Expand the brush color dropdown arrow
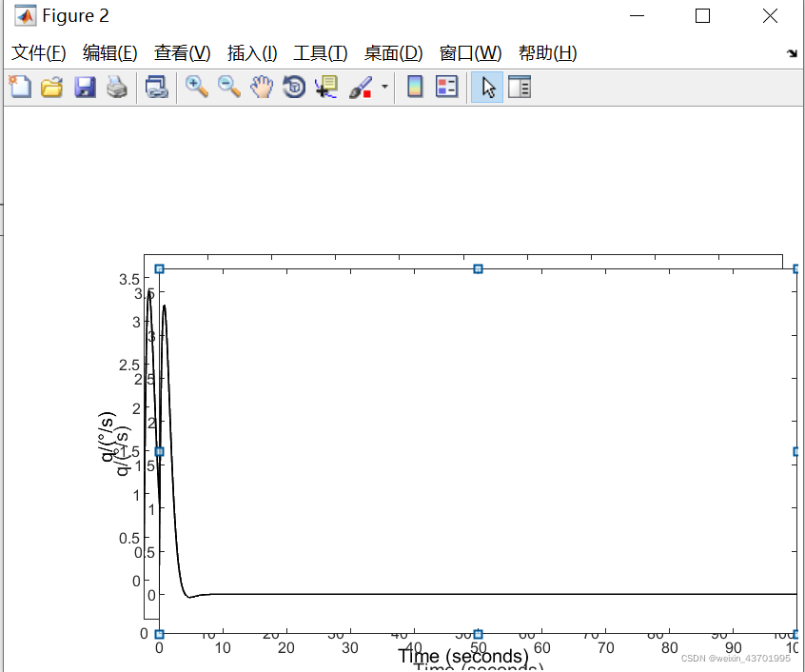 [x=384, y=87]
